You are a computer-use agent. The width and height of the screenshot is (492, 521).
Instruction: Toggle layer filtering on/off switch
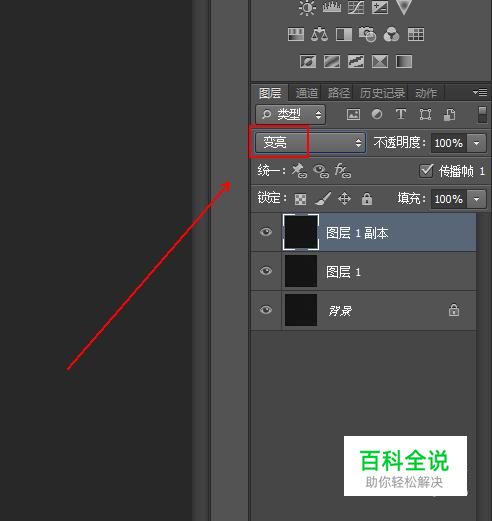click(482, 114)
